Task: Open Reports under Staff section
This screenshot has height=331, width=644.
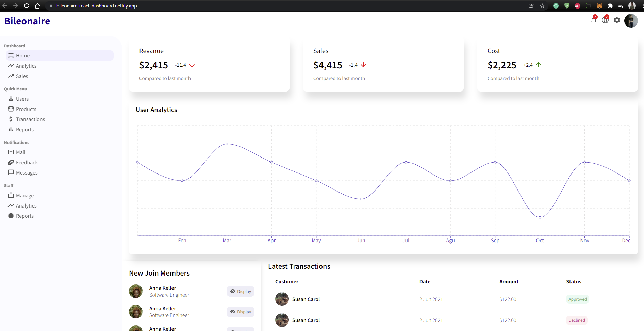Action: point(24,216)
